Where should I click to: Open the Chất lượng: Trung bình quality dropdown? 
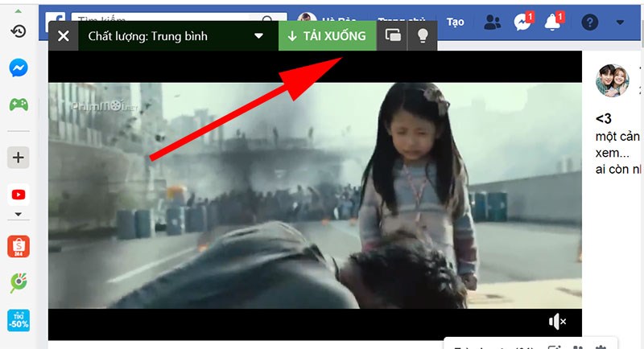coord(178,36)
